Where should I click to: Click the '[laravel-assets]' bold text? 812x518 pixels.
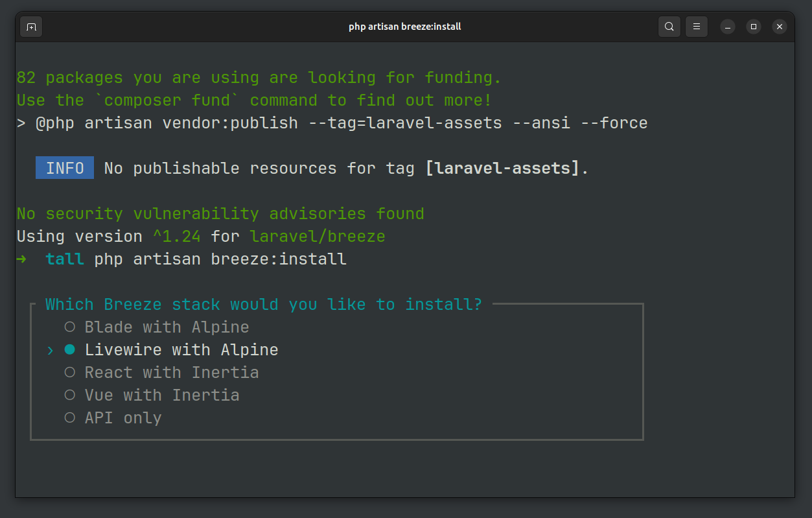point(503,168)
